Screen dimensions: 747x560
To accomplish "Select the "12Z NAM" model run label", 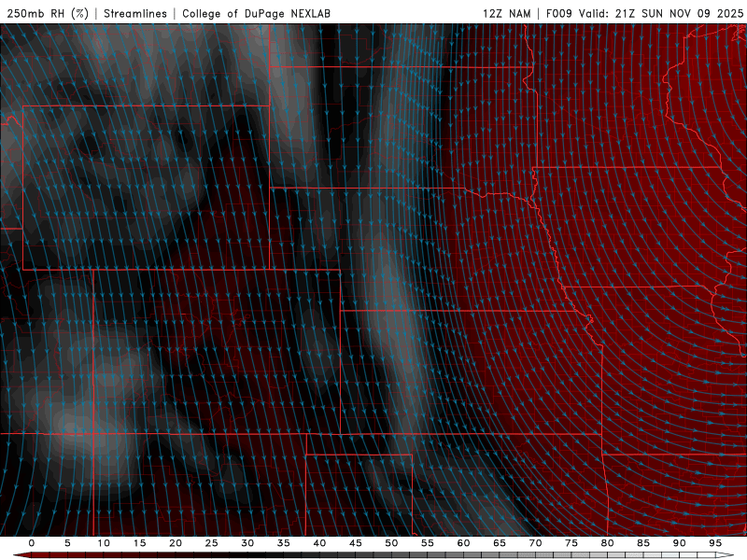I will pyautogui.click(x=506, y=13).
